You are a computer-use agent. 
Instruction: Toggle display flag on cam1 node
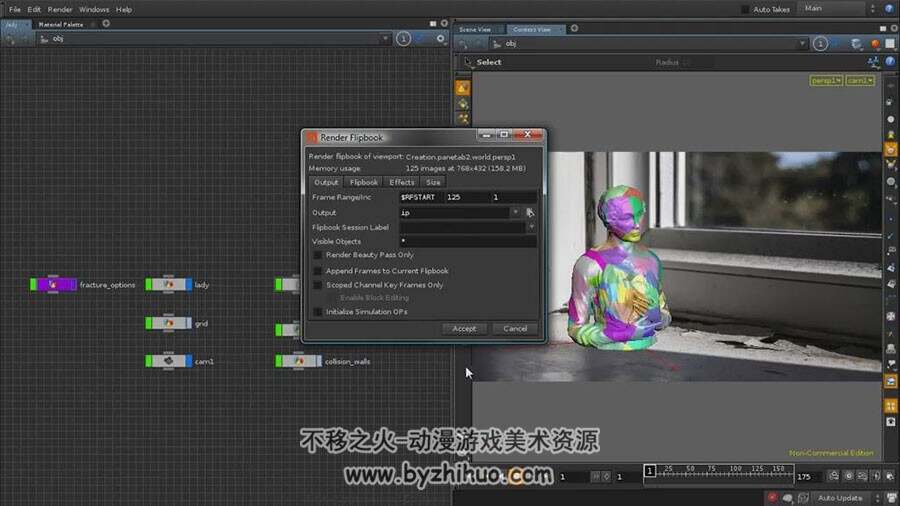pyautogui.click(x=189, y=361)
